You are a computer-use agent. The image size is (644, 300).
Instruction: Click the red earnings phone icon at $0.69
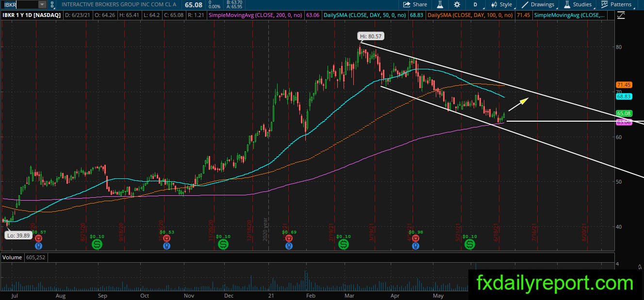pyautogui.click(x=289, y=238)
